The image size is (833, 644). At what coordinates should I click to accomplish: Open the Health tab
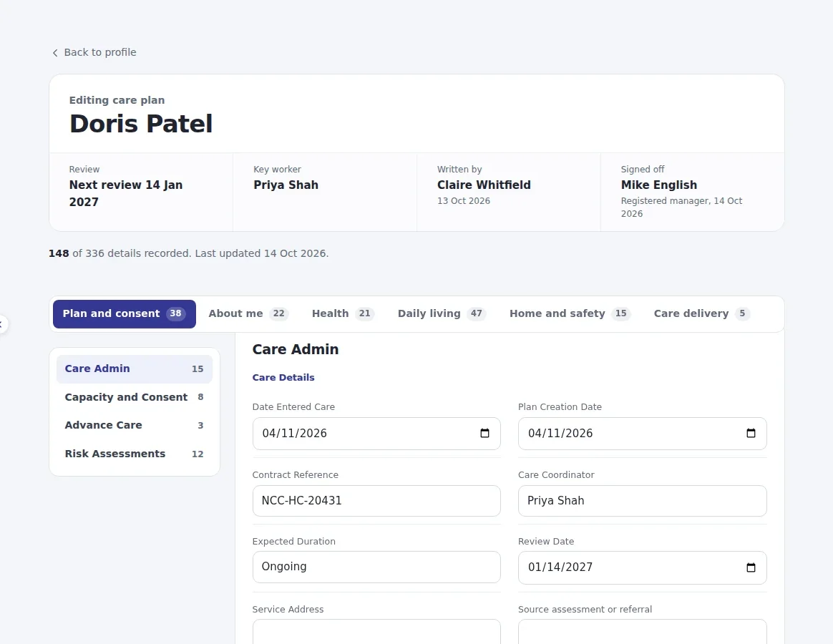pos(343,313)
